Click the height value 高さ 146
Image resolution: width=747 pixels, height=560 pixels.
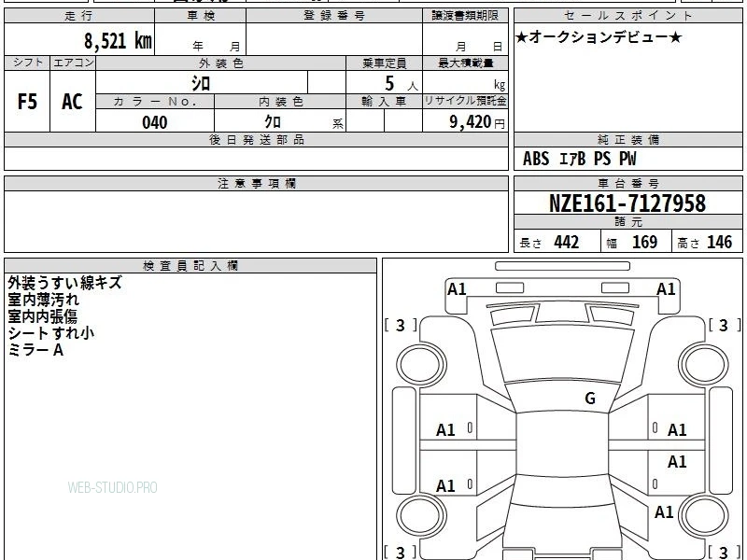tap(704, 243)
